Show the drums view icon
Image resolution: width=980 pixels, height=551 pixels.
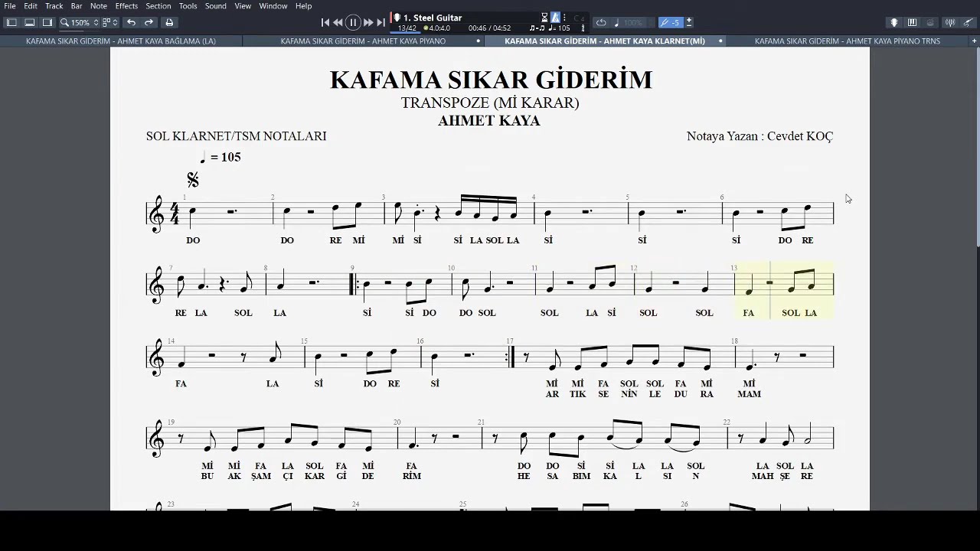coord(930,23)
